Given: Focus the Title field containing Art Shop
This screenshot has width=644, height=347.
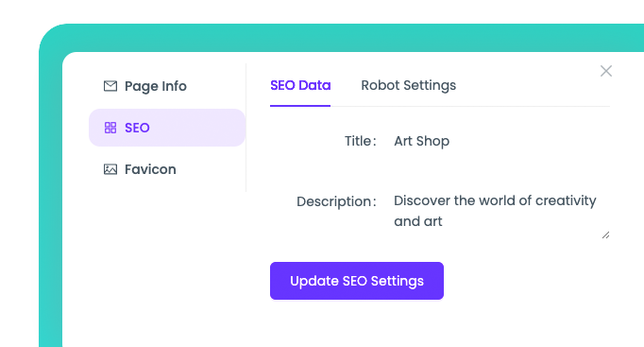Looking at the screenshot, I should pos(499,141).
